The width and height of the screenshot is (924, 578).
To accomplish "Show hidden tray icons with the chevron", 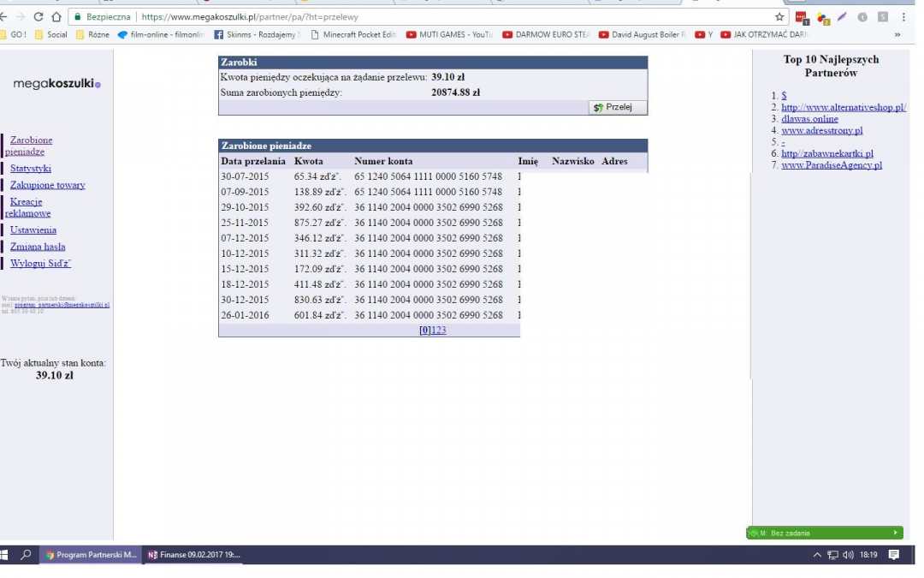I will point(817,555).
